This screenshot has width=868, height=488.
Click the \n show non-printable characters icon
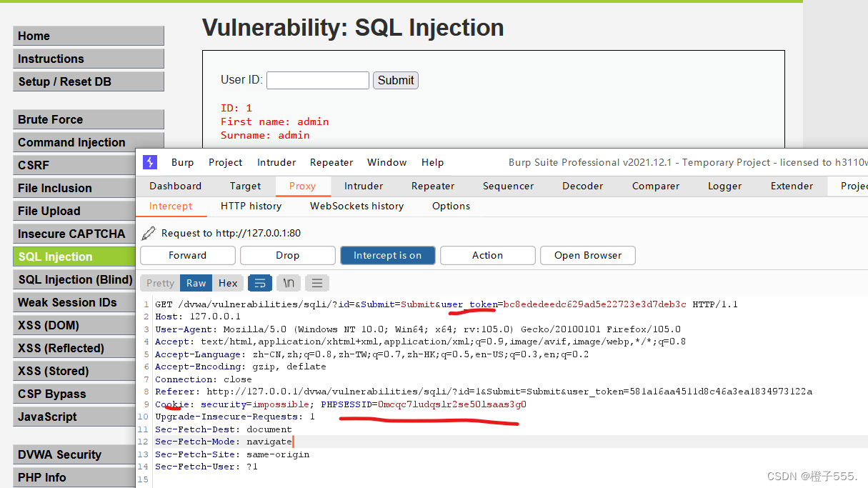(288, 283)
